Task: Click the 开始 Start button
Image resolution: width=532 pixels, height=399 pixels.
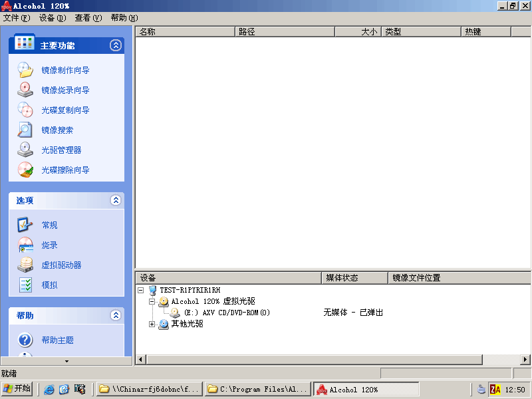Action: tap(17, 389)
